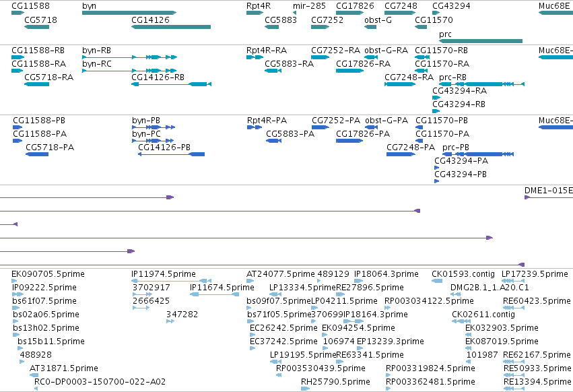Click transcript CG43294-RA

point(436,98)
